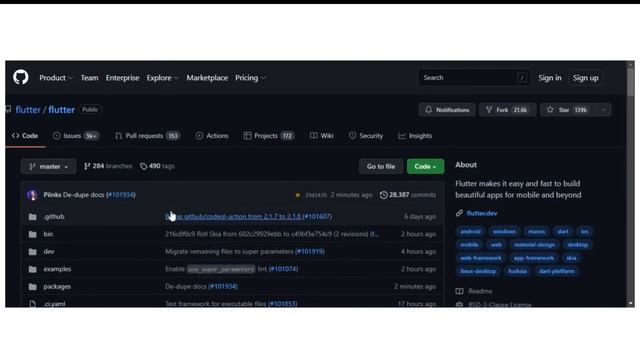Open the .github folder
The image size is (640, 360).
click(54, 217)
